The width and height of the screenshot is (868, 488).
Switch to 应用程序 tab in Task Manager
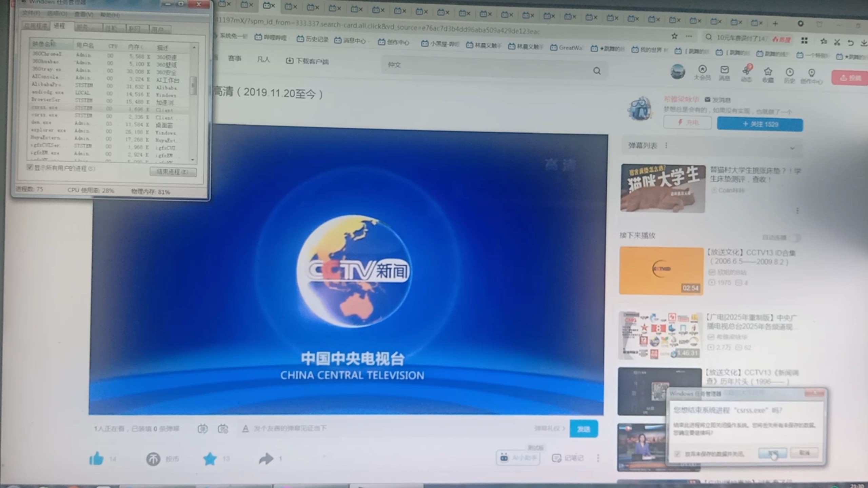tap(36, 26)
